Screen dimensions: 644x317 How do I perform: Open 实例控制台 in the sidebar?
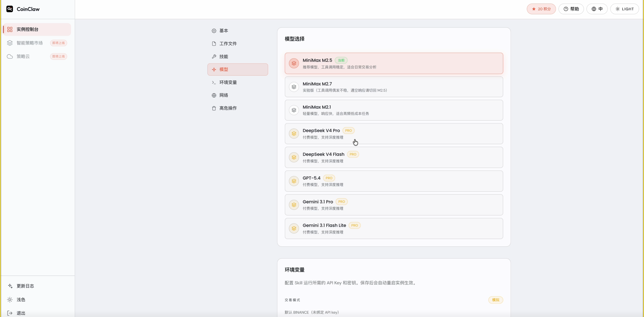pos(37,29)
